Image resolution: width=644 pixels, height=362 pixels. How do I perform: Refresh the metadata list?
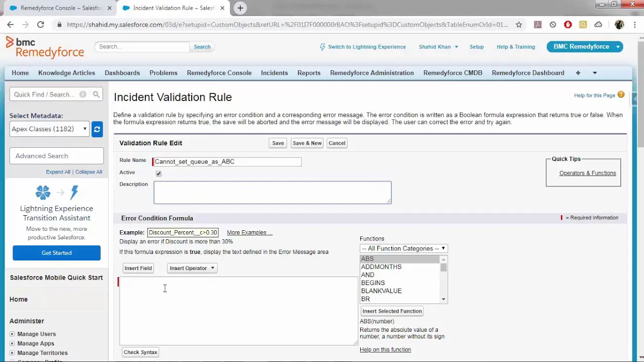coord(97,129)
